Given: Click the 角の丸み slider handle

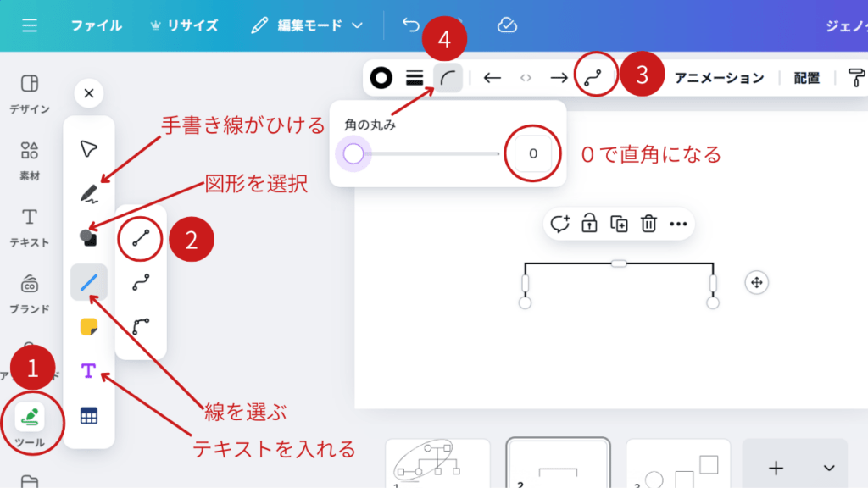Looking at the screenshot, I should 353,153.
